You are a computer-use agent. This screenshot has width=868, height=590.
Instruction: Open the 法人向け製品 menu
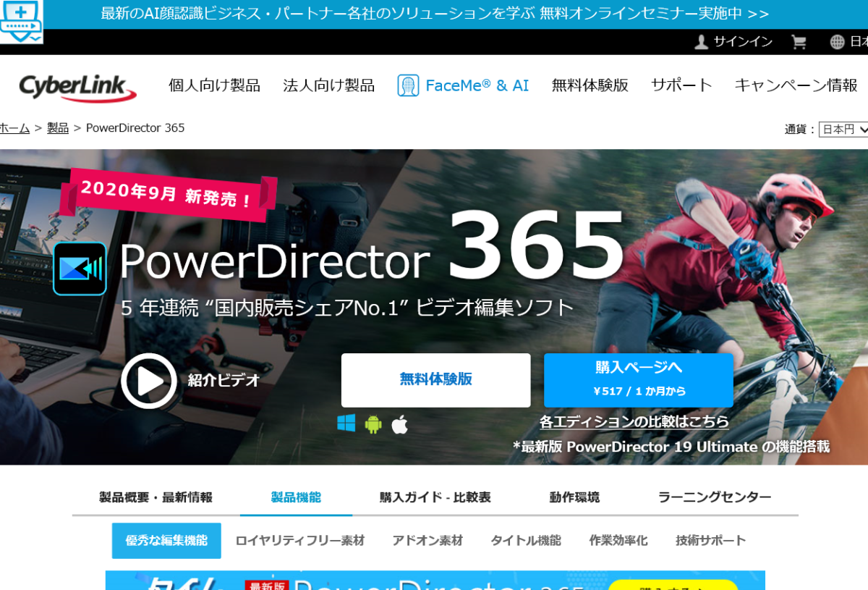tap(328, 85)
